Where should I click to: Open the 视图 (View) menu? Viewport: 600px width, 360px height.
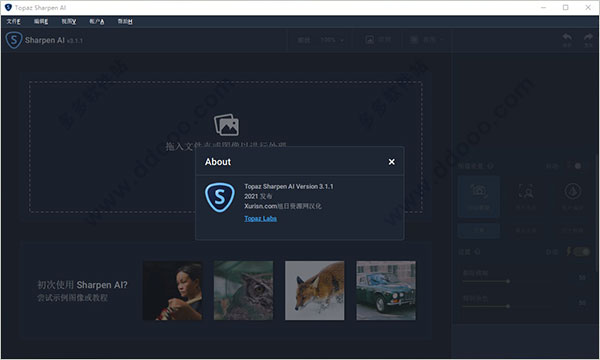69,21
